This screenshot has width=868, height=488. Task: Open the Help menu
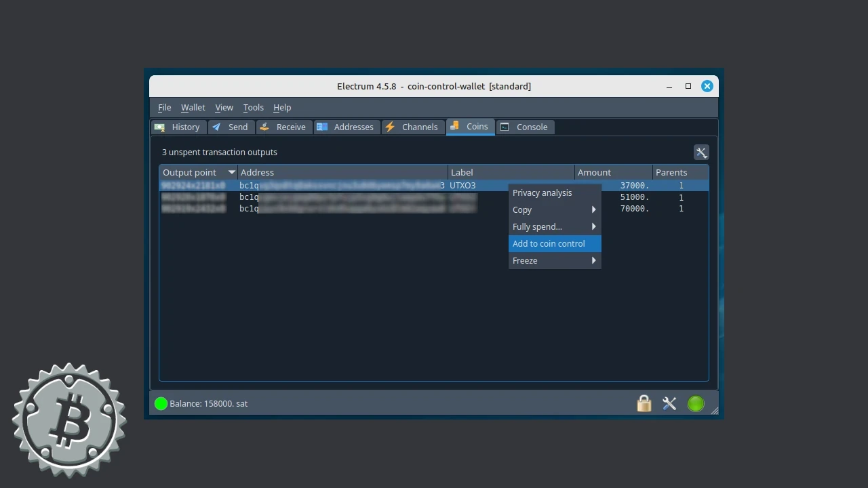282,107
